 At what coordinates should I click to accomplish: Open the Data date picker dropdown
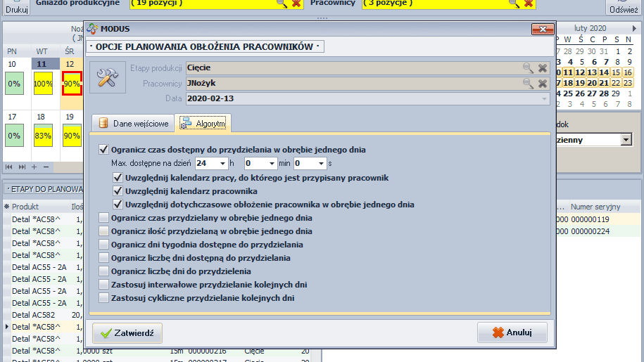[544, 99]
